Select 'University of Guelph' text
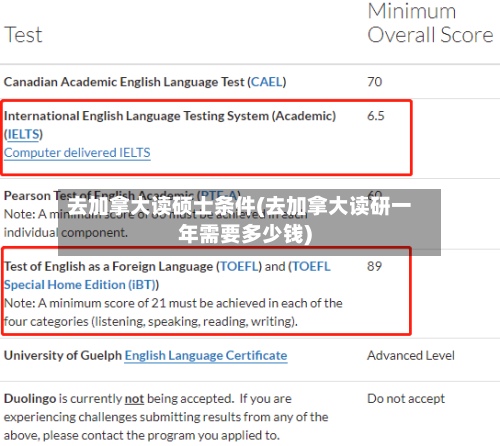The image size is (500, 446). [63, 356]
